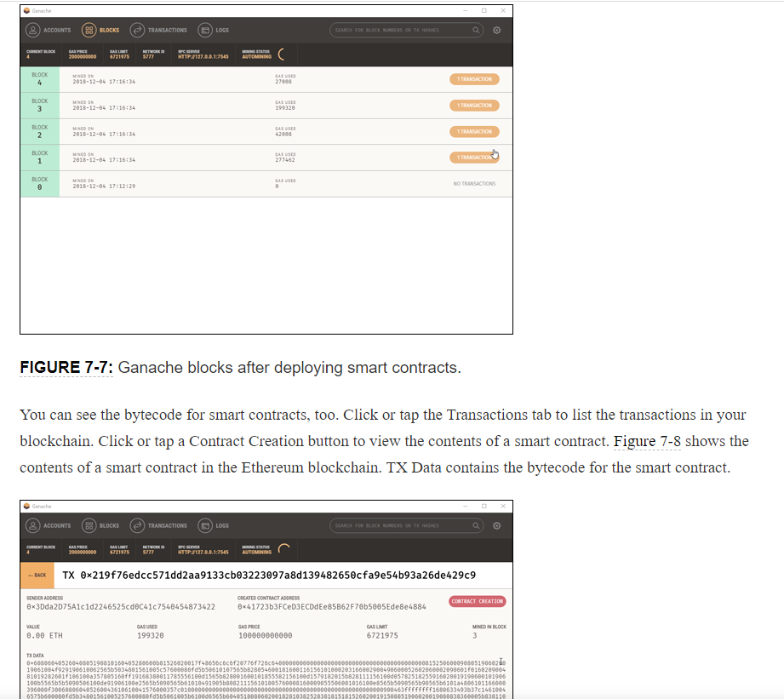This screenshot has width=784, height=699.
Task: Click Logs icon in bottom Ganache window
Action: (205, 526)
